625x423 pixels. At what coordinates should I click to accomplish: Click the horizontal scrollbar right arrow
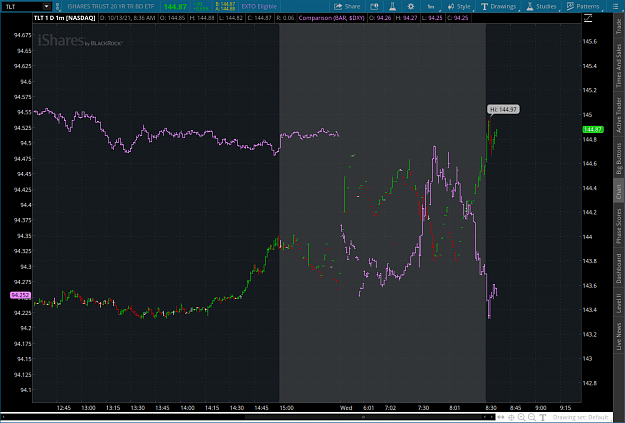[491, 417]
